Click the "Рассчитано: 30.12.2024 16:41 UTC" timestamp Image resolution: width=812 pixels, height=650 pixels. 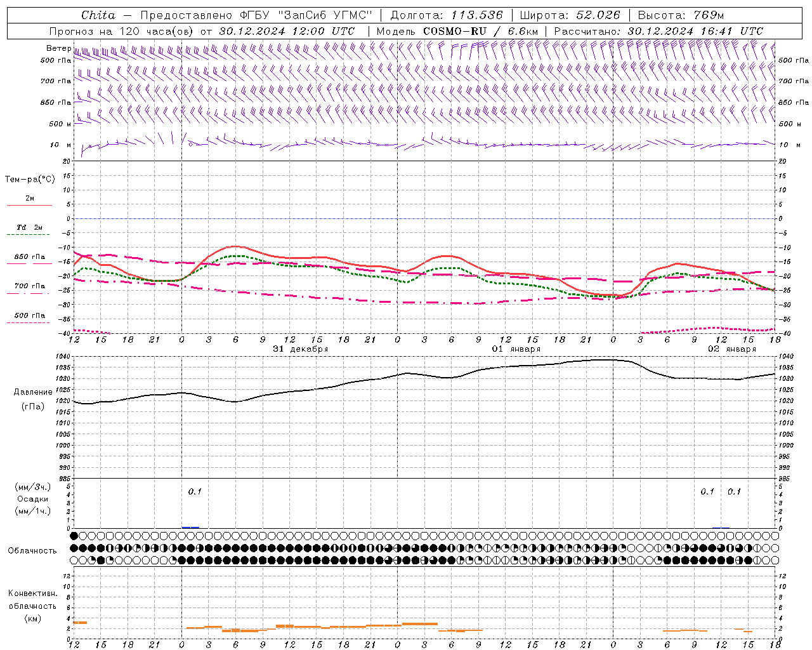pyautogui.click(x=658, y=31)
